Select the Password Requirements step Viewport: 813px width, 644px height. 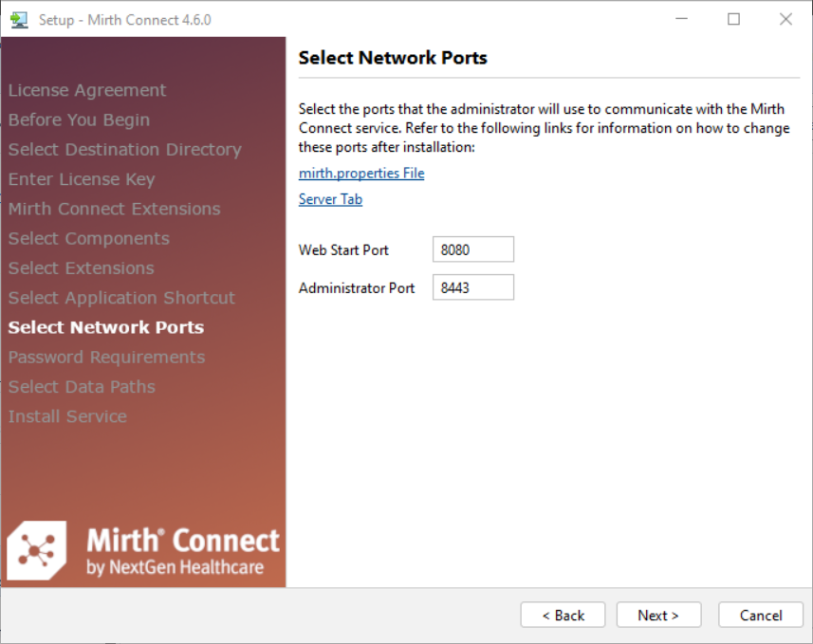pyautogui.click(x=106, y=358)
